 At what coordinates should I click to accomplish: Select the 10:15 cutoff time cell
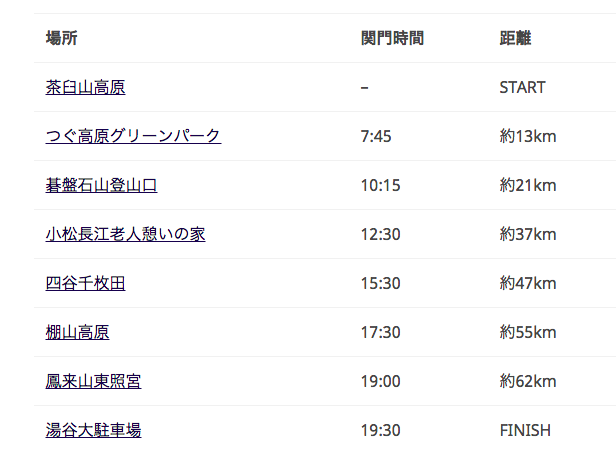click(x=380, y=185)
